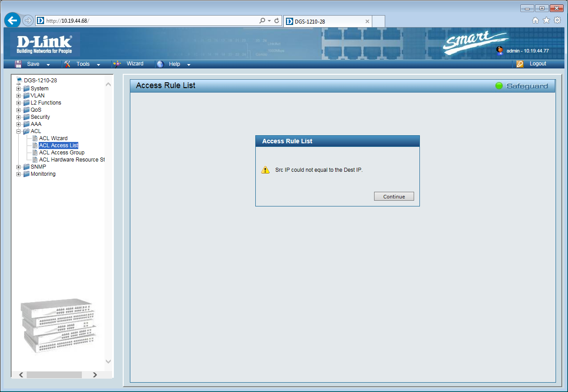This screenshot has width=568, height=392.
Task: Select Security in the tree
Action: coord(40,117)
